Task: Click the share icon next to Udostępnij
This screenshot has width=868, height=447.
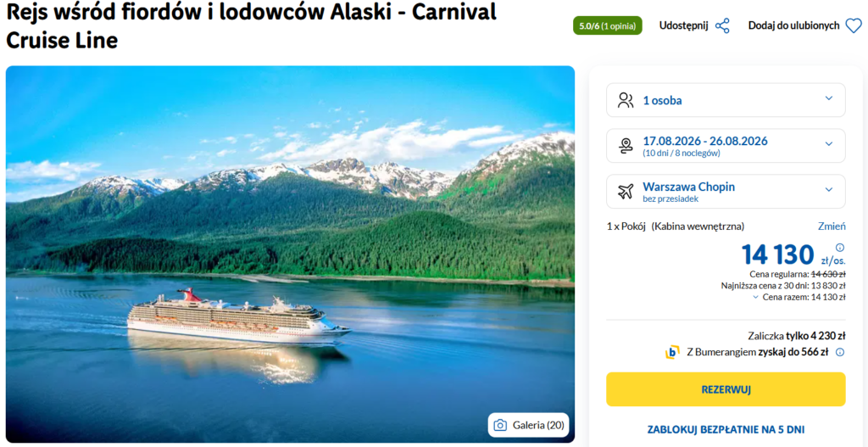Action: 722,25
